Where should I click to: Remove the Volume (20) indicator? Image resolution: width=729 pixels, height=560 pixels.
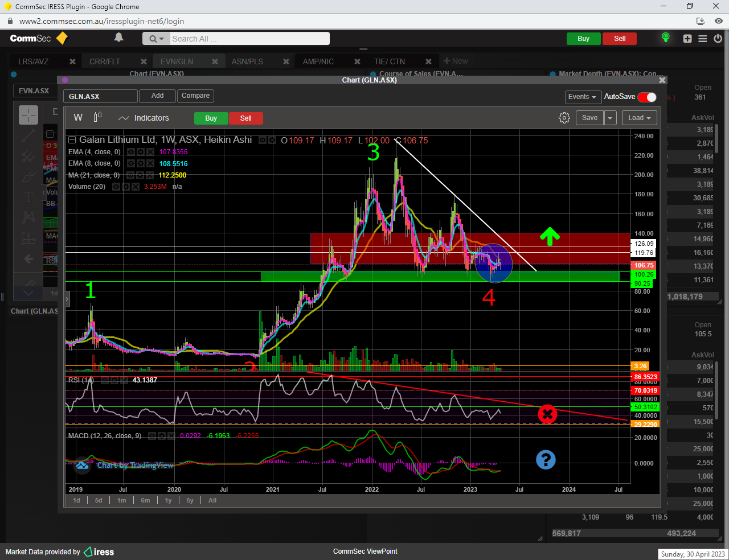point(136,187)
